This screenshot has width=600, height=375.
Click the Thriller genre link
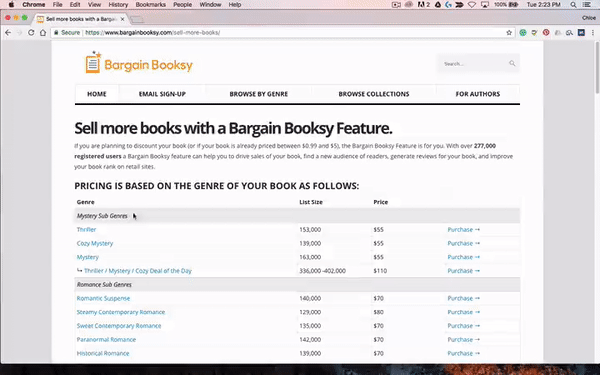coord(86,230)
